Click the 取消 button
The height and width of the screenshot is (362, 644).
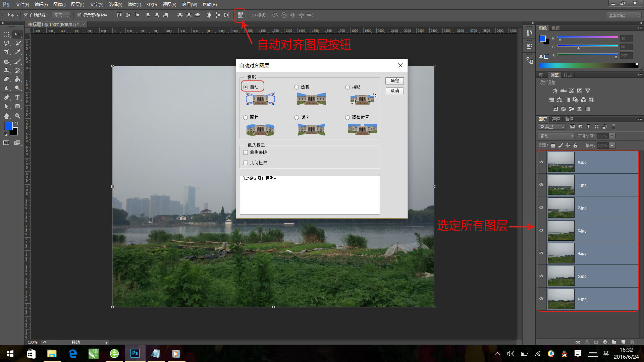coord(394,91)
